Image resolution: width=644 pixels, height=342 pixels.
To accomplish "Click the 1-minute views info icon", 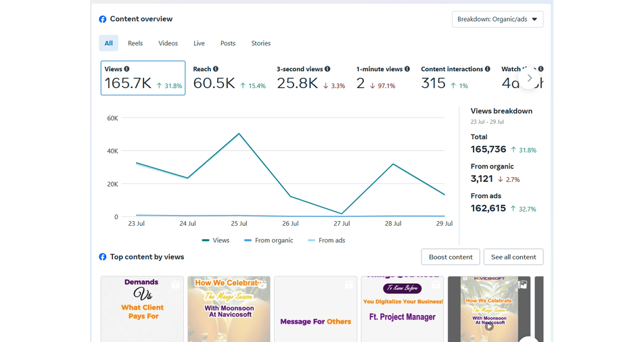I will tap(407, 69).
